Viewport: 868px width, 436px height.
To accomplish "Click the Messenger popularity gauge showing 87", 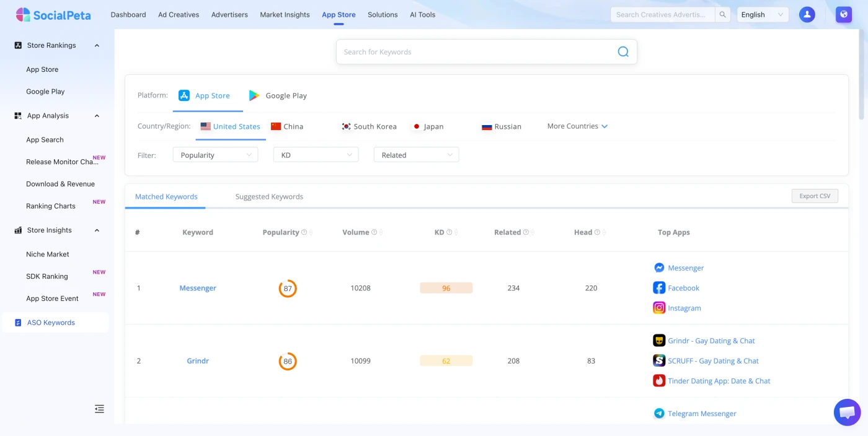I will [x=288, y=288].
